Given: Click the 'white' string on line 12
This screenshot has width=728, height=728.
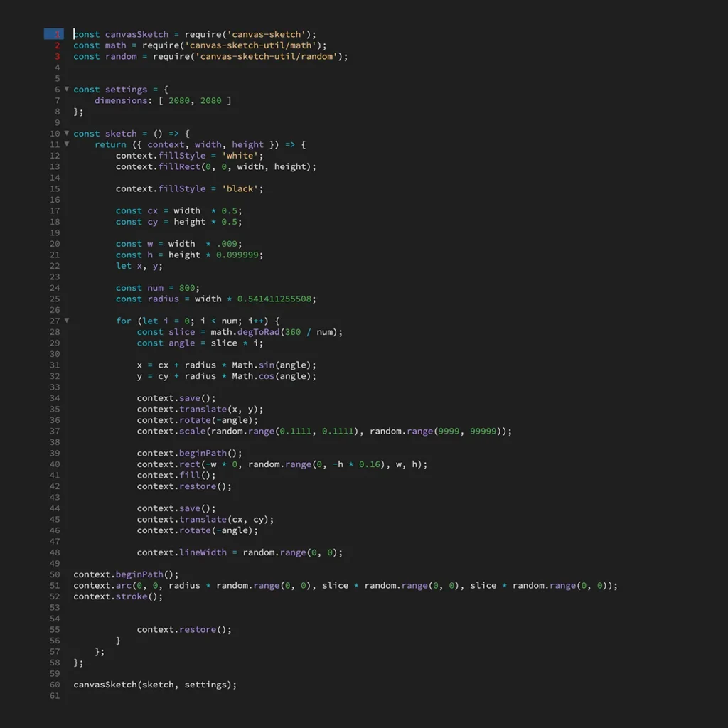Looking at the screenshot, I should tap(240, 156).
